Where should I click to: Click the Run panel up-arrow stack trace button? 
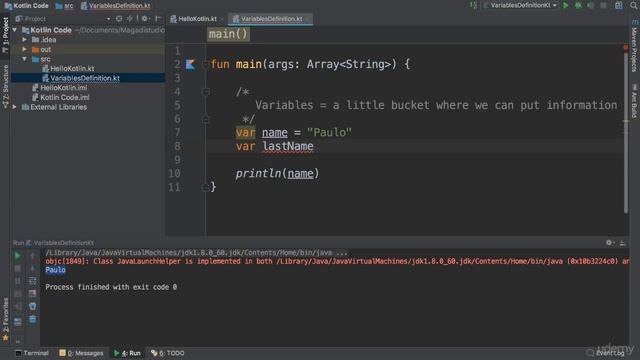pyautogui.click(x=33, y=256)
